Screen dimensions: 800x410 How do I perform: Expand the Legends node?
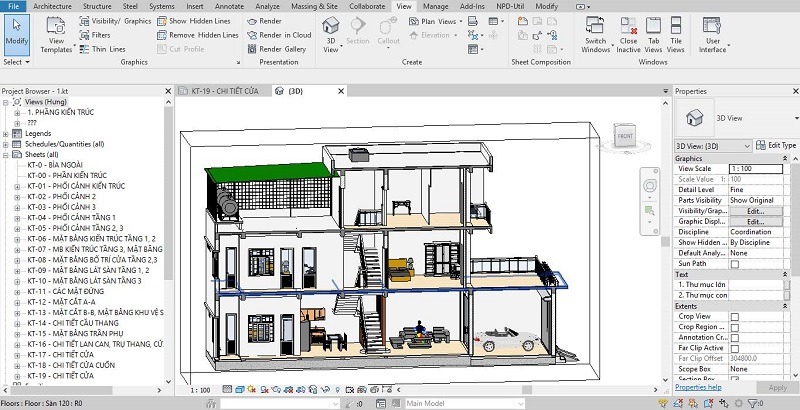[6, 134]
